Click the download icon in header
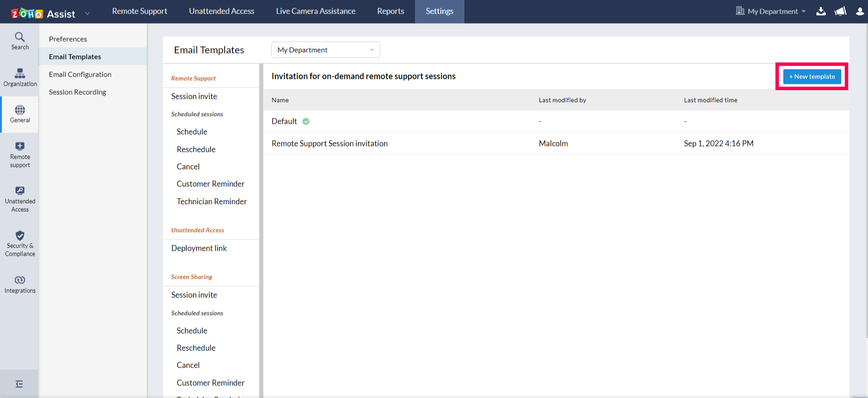 click(x=821, y=11)
